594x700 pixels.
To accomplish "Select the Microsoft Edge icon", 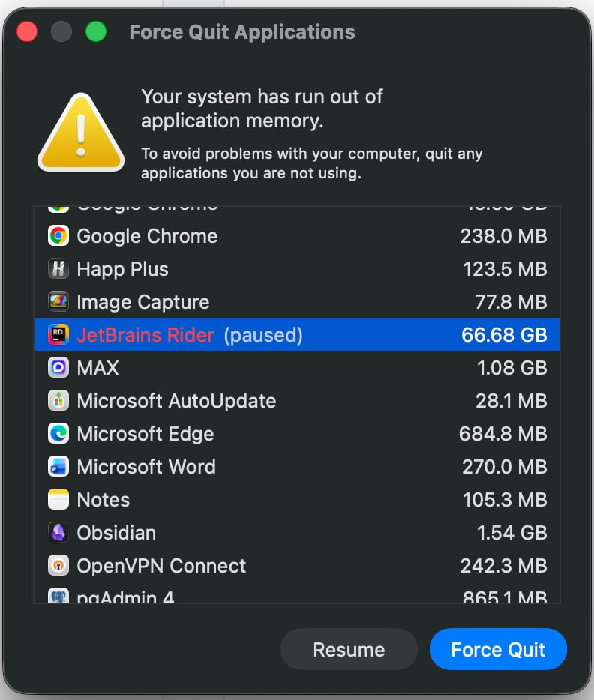I will (x=58, y=434).
